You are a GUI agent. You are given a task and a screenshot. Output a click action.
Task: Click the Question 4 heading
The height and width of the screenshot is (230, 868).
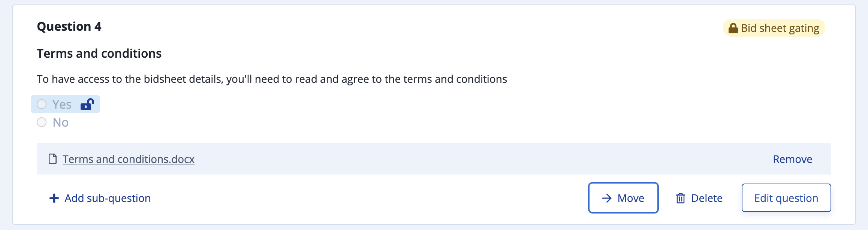(x=69, y=27)
